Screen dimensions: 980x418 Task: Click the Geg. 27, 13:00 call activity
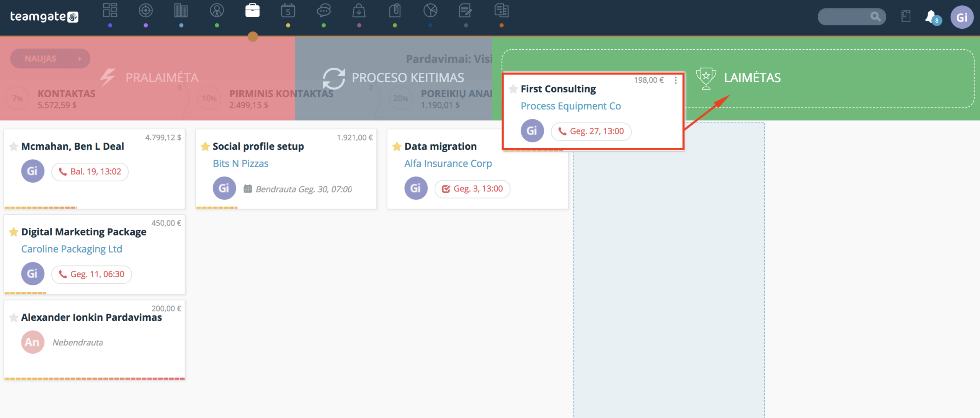coord(591,132)
